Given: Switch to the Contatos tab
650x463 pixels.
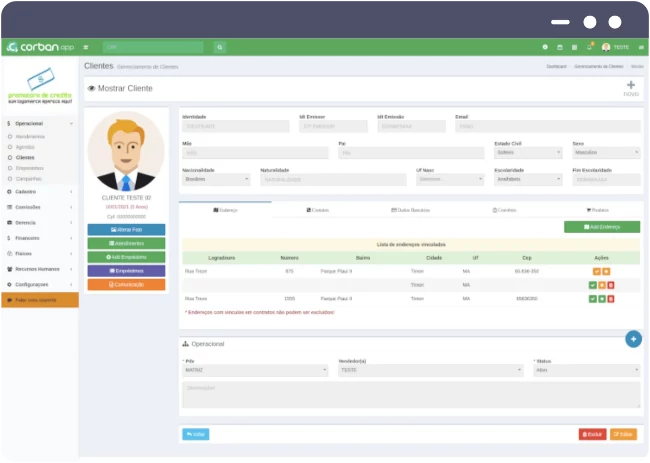Looking at the screenshot, I should [x=504, y=210].
